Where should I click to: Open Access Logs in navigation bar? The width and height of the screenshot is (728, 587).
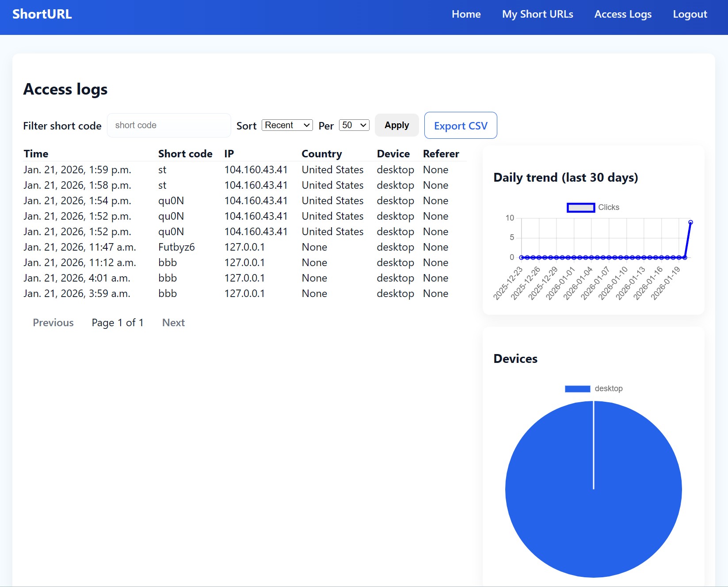(623, 14)
